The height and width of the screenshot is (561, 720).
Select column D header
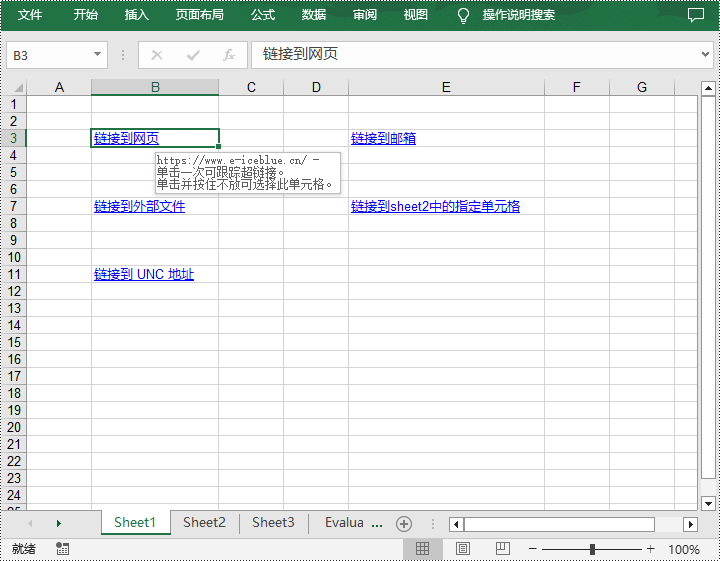click(316, 87)
